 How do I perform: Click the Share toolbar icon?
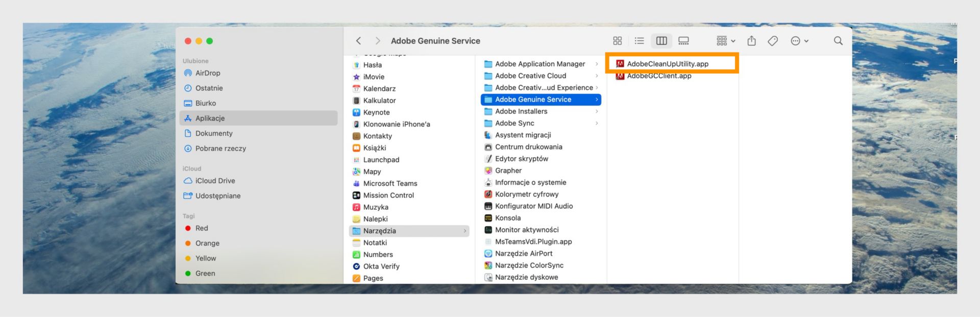click(751, 41)
